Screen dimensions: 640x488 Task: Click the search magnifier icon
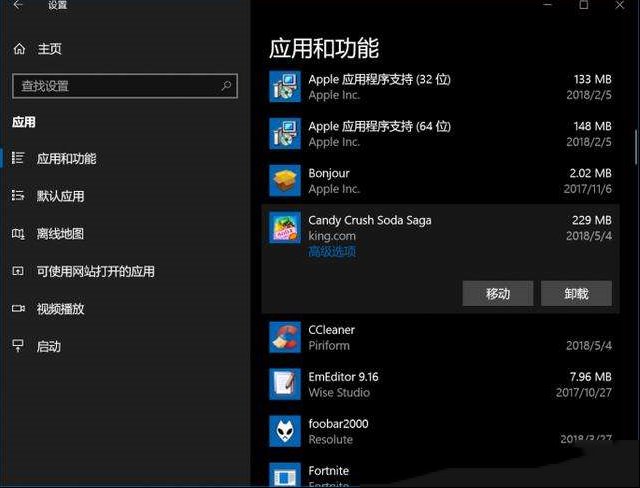pos(226,86)
